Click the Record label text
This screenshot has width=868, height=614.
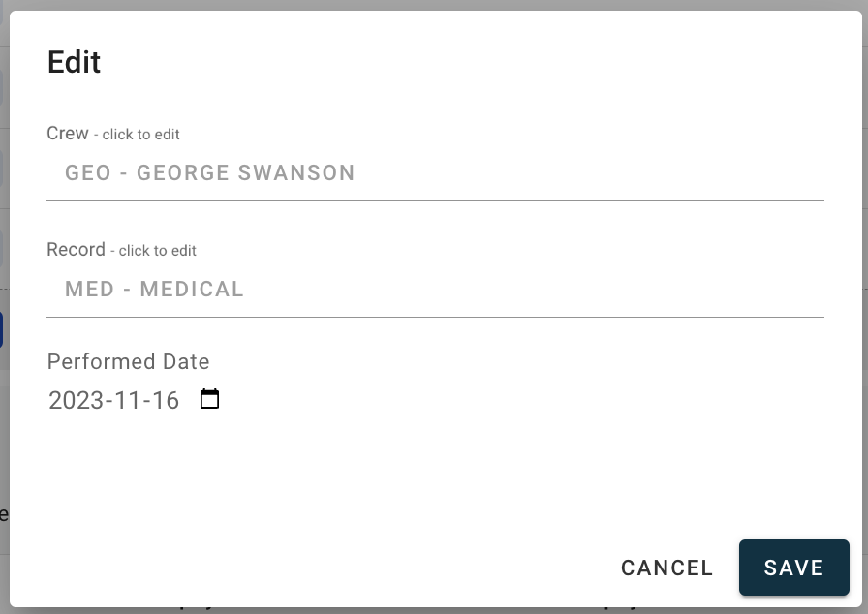(x=76, y=250)
